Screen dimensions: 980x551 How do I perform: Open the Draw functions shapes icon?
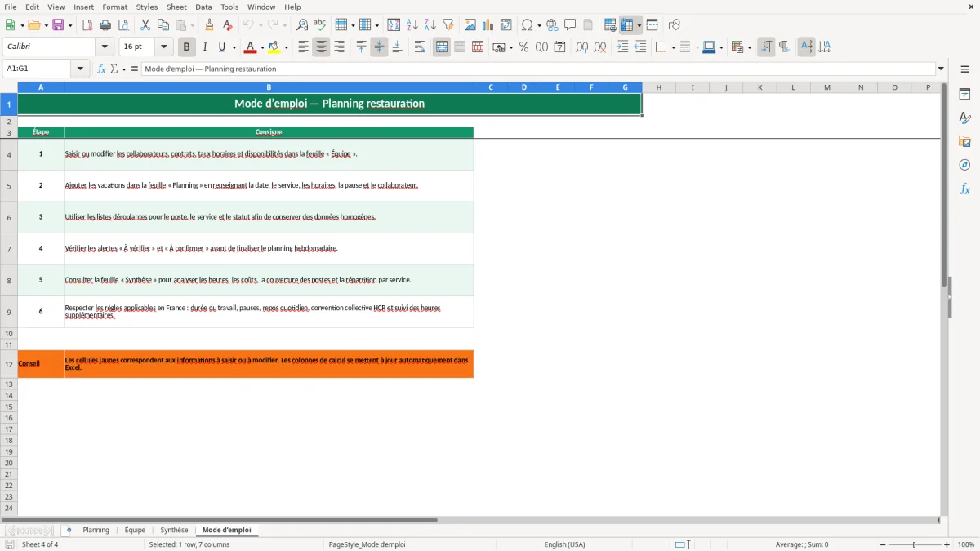pos(675,25)
